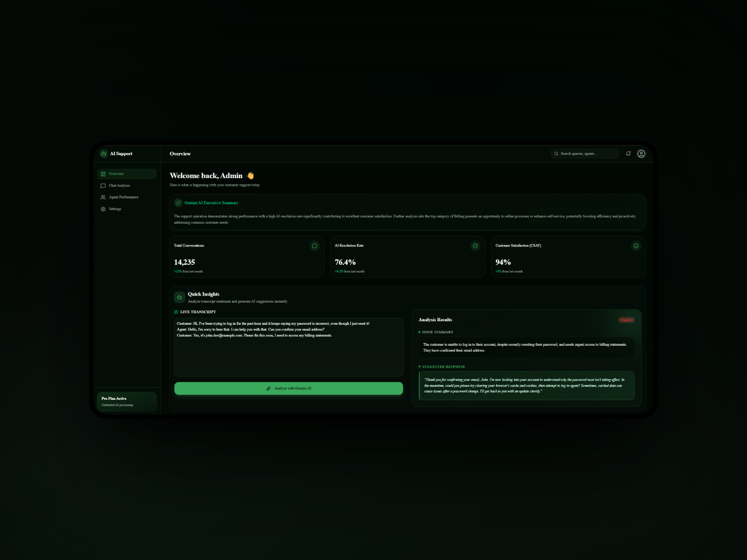Click the Chat Analysis speech bubble icon
This screenshot has height=560, width=747.
pos(103,185)
